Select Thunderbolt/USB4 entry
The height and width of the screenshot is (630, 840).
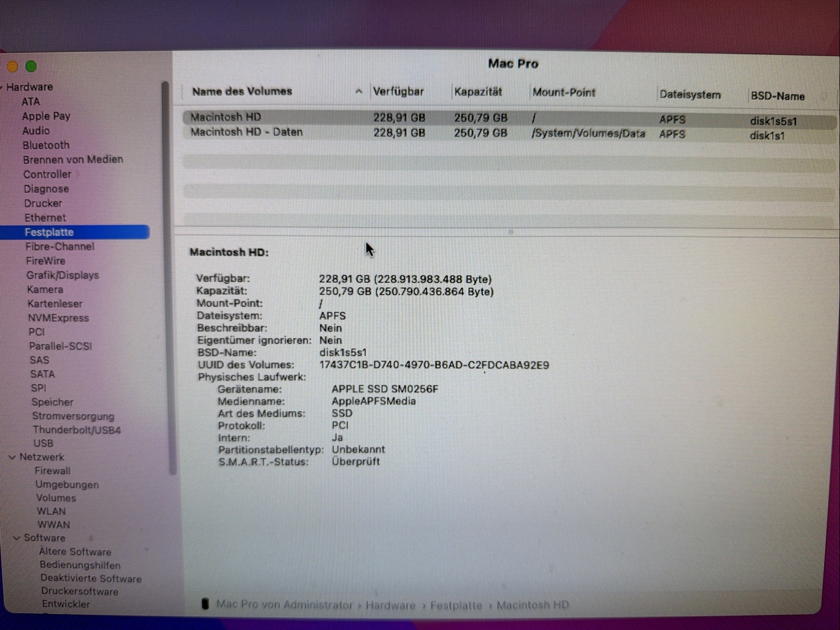77,430
